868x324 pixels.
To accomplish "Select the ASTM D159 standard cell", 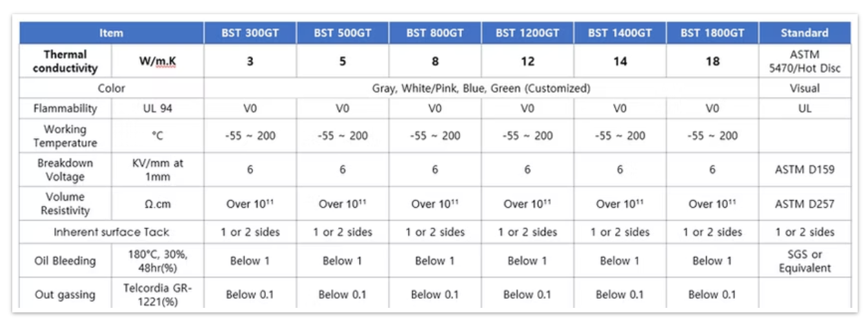I will point(804,170).
